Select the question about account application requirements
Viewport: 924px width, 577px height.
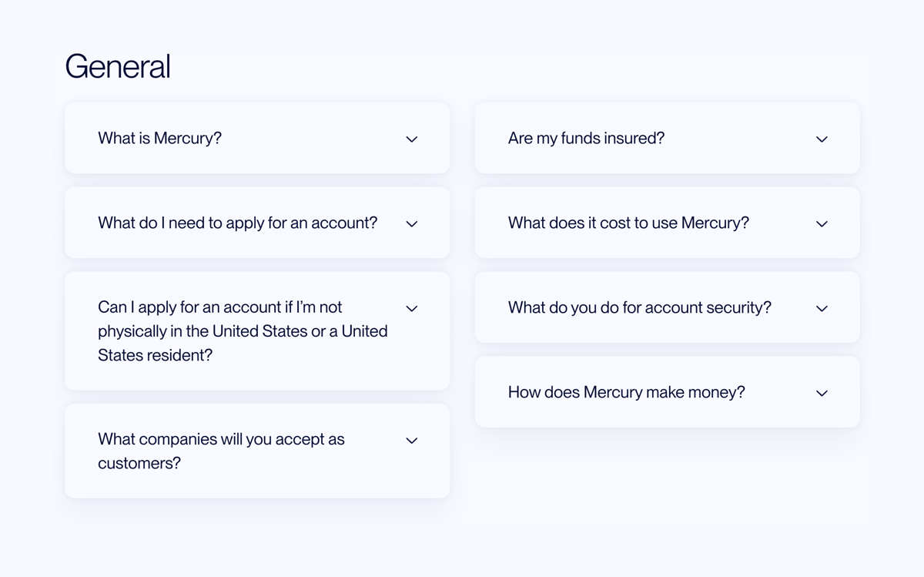tap(237, 223)
